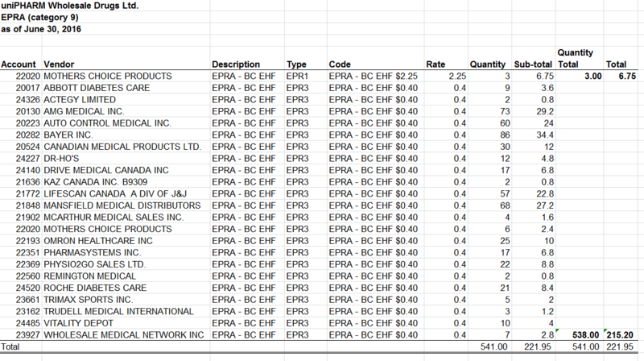644x361 pixels.
Task: Click the 'Code' column header
Action: 340,64
